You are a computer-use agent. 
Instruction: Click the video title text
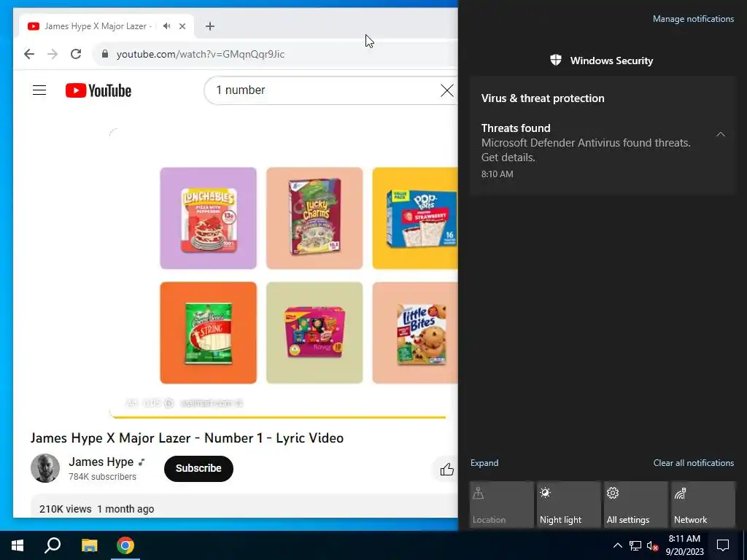point(187,438)
